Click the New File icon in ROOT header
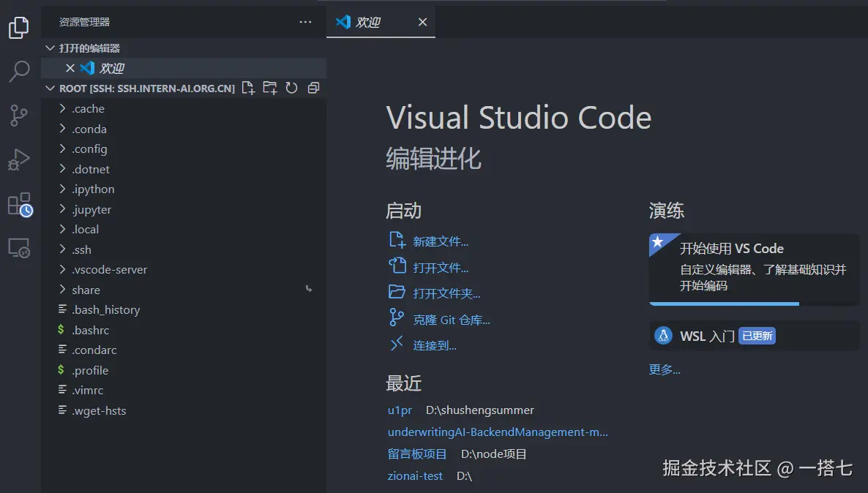This screenshot has width=868, height=493. [249, 88]
